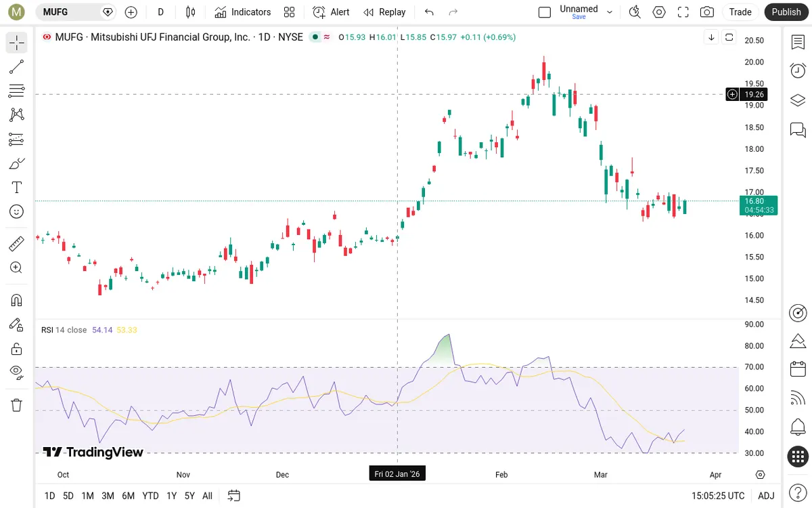Screen dimensions: 812x508
Task: Open the emoji and icons tool
Action: pos(17,212)
